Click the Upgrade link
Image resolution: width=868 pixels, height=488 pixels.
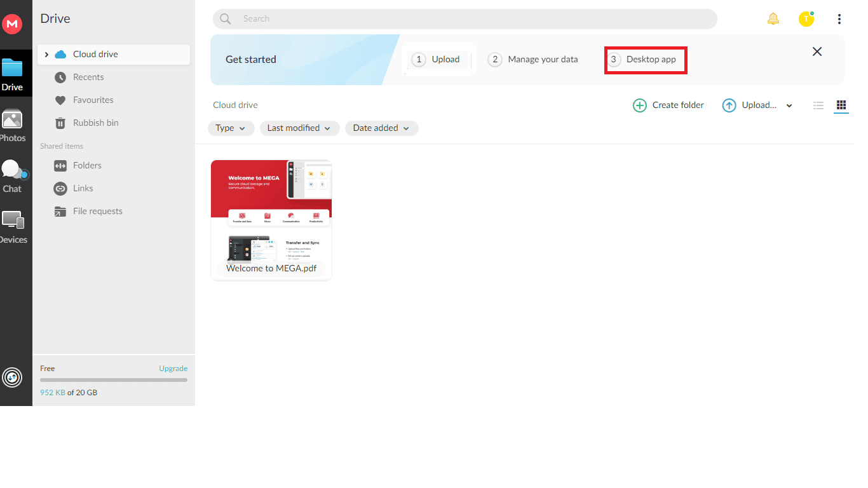[173, 369]
